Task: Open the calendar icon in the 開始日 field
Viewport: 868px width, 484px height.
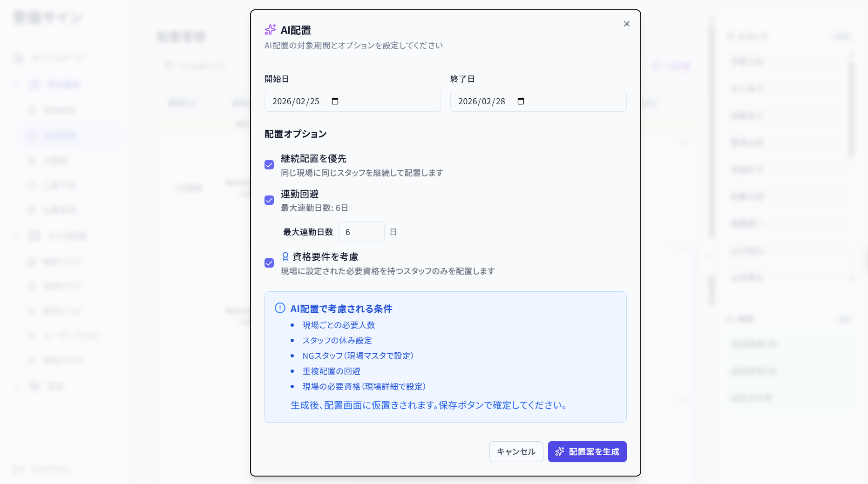Action: pos(335,101)
